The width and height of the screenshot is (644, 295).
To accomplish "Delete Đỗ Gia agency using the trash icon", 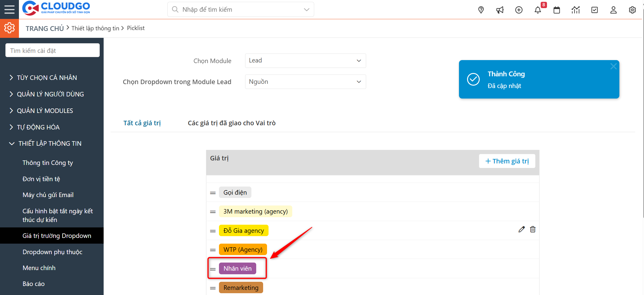I will 533,229.
